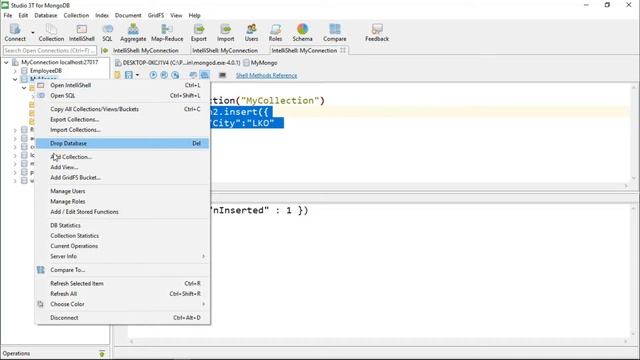
Task: Click the Search Open Connections field
Action: 50,51
